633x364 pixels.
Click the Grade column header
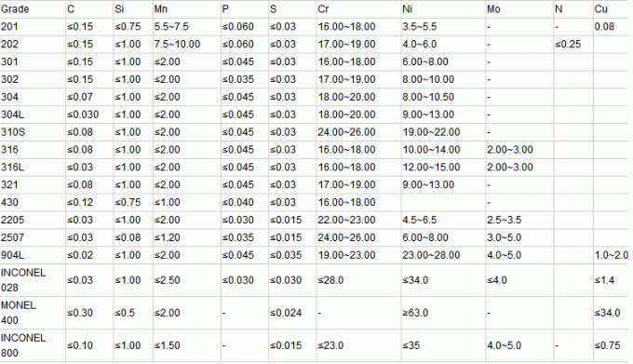coord(15,9)
